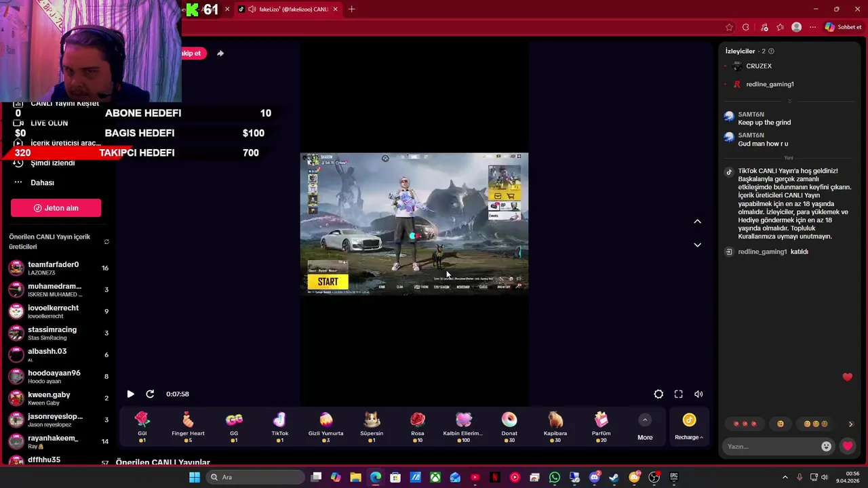Expand More gifts list
The width and height of the screenshot is (868, 488).
coord(645,427)
